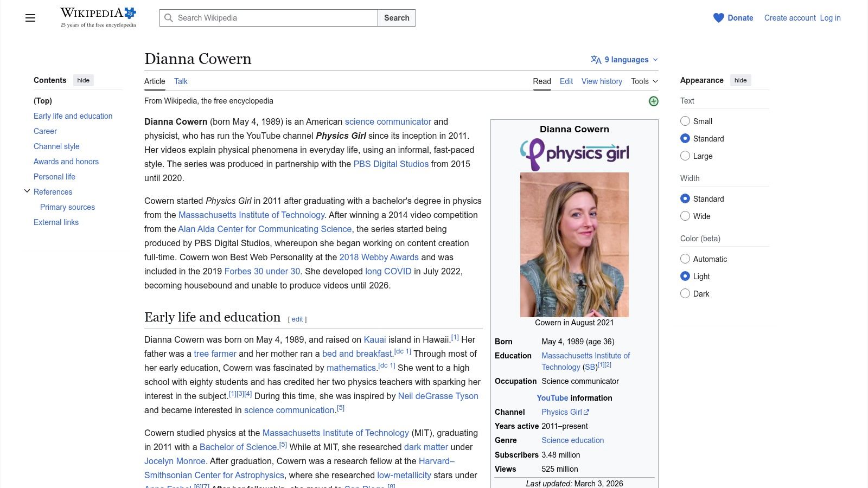Go to Career in Contents
This screenshot has height=488, width=868.
point(45,131)
